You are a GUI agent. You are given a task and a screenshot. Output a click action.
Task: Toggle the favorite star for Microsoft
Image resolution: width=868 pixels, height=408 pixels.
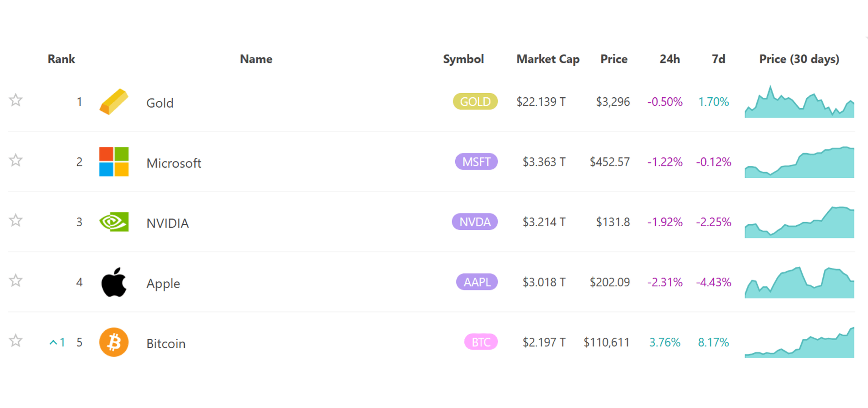click(x=16, y=160)
